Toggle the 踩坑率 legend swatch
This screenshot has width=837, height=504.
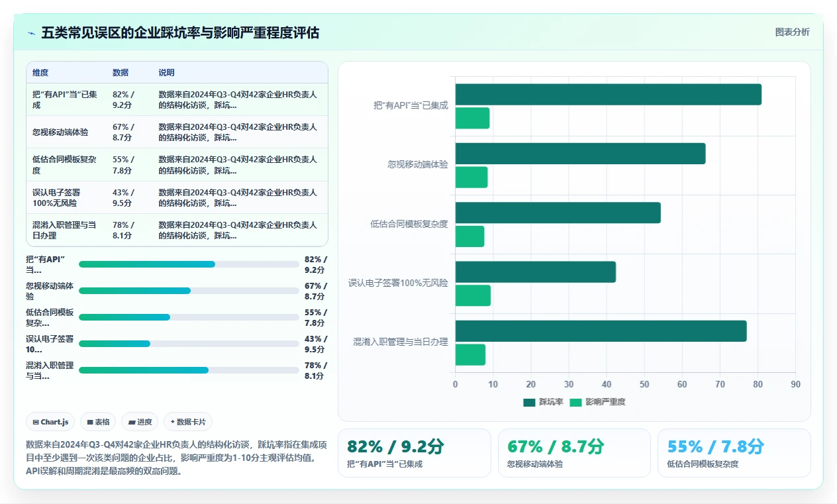(x=529, y=402)
